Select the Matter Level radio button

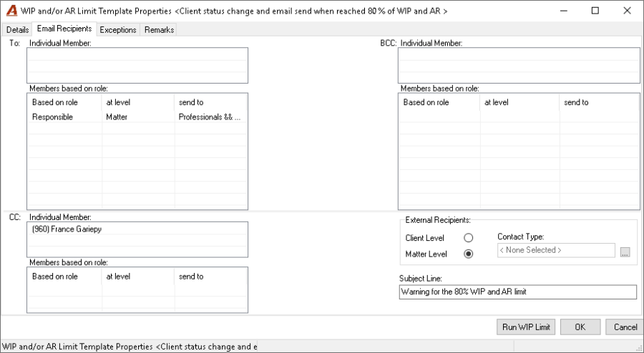click(468, 254)
